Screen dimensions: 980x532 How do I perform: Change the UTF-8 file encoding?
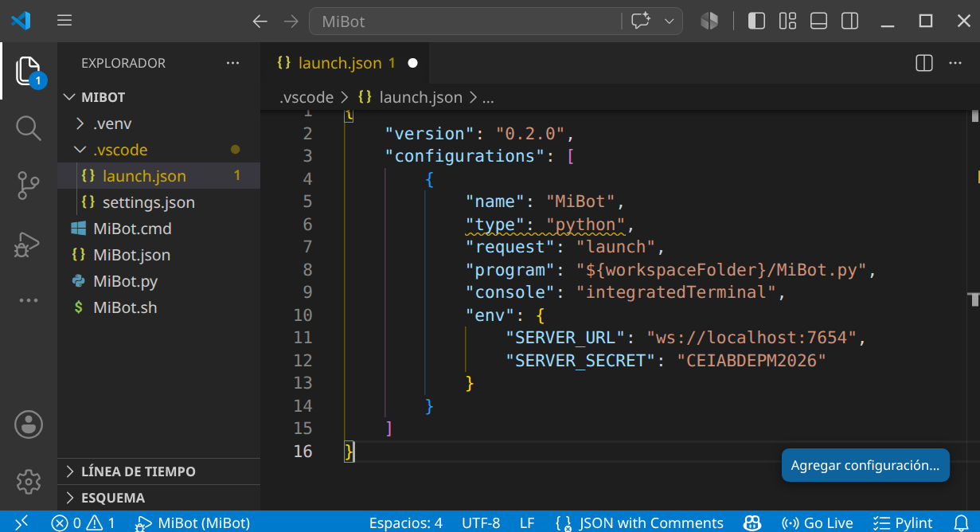pyautogui.click(x=481, y=522)
